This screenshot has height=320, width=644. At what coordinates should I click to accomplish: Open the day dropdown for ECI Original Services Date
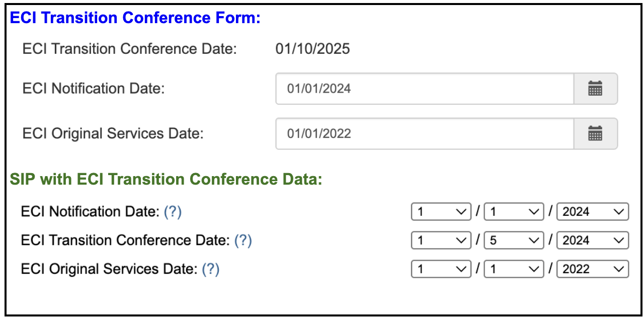click(513, 269)
